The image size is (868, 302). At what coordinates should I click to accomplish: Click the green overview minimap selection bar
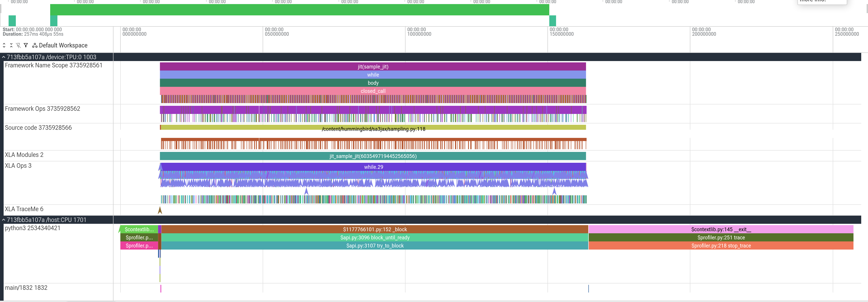pyautogui.click(x=300, y=9)
